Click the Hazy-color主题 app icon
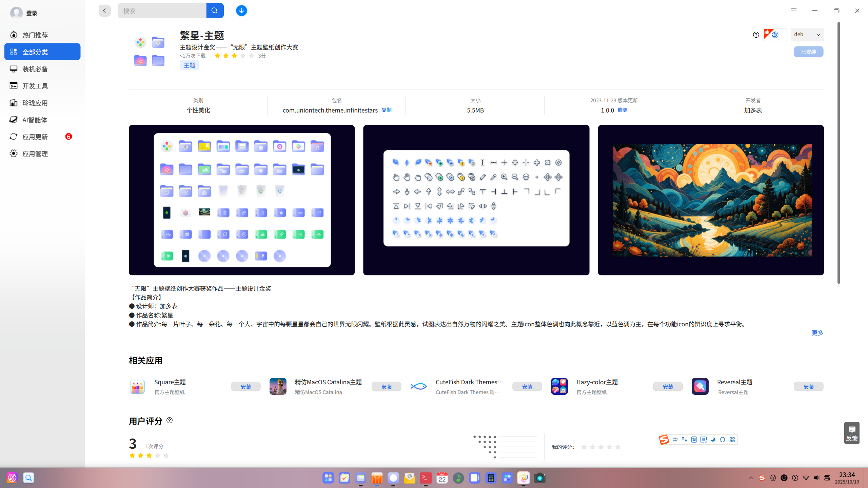The height and width of the screenshot is (488, 868). [559, 386]
